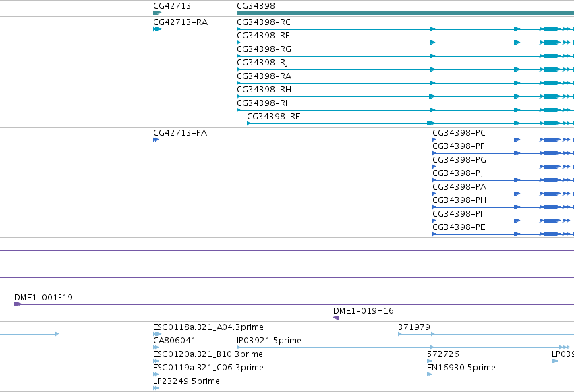Screen dimensions: 574x392
Task: Click EST EN16930.5prime
Action: (x=461, y=368)
